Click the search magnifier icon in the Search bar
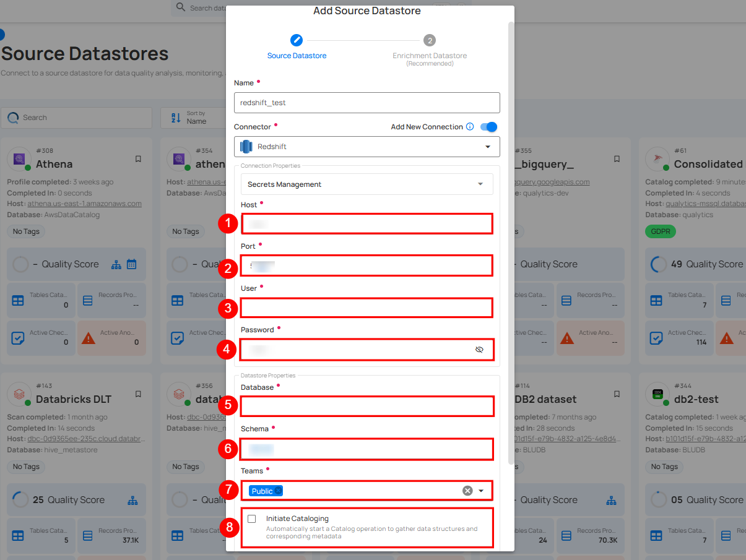Image resolution: width=746 pixels, height=560 pixels. pos(13,118)
